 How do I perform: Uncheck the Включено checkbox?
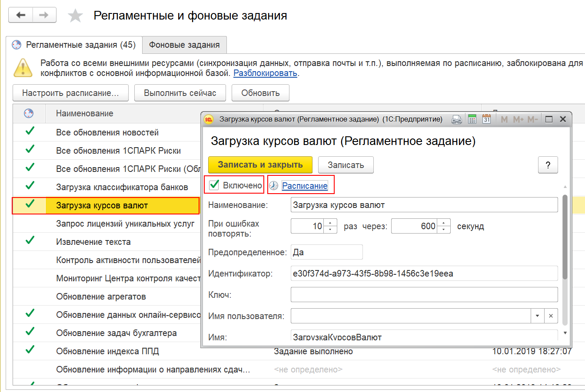tap(214, 185)
